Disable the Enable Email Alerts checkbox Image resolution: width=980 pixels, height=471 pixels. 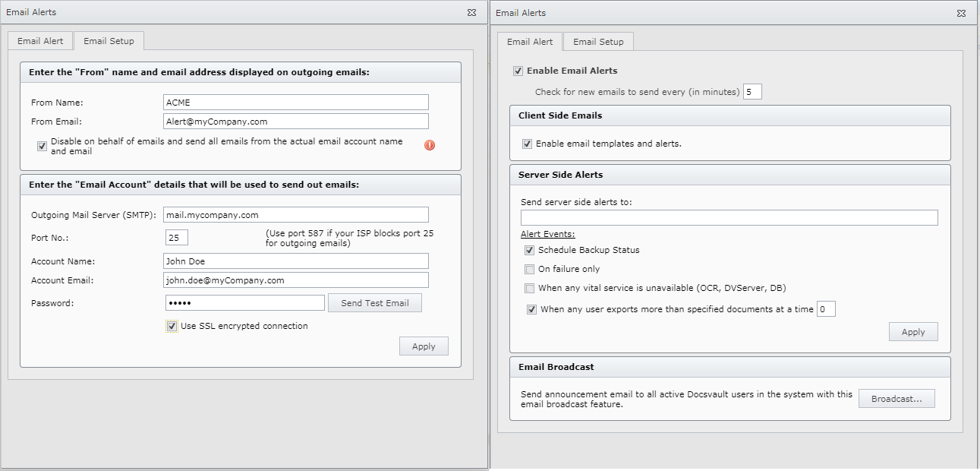[x=518, y=70]
